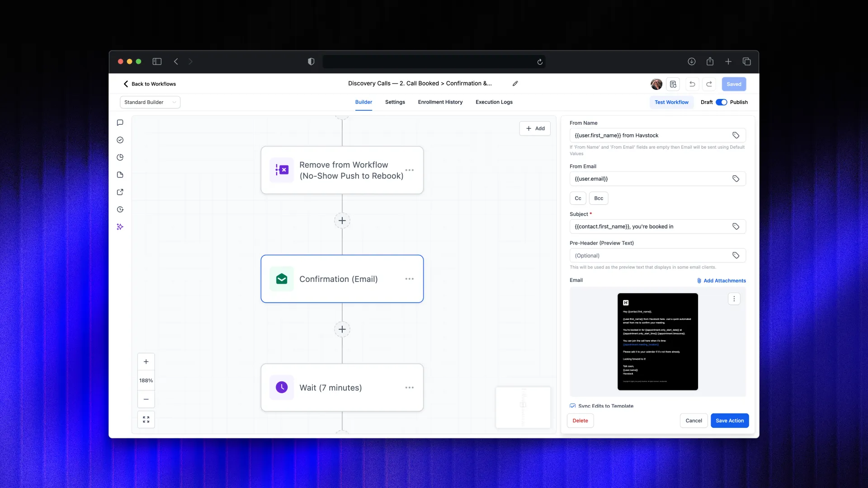Viewport: 868px width, 488px height.
Task: Open the Standard Builder dropdown
Action: [150, 102]
